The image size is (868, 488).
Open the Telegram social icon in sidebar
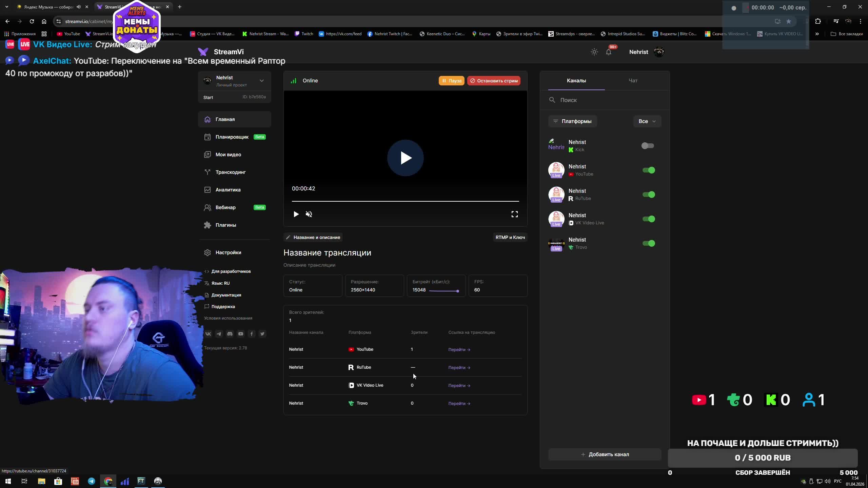[219, 334]
